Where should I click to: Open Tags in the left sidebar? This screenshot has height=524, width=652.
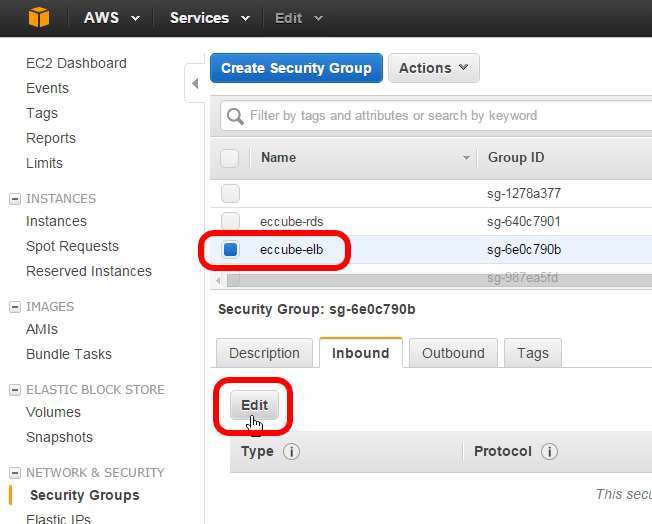click(x=42, y=113)
